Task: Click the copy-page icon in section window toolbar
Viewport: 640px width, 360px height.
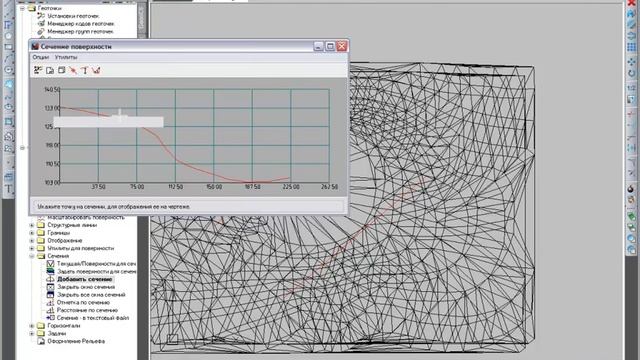Action: coord(50,70)
